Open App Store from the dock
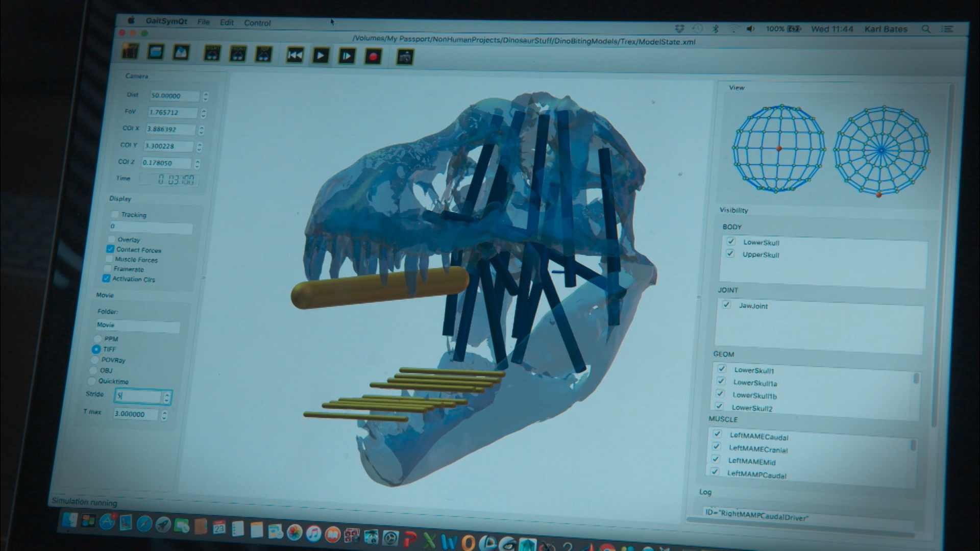The width and height of the screenshot is (980, 551). click(x=107, y=521)
